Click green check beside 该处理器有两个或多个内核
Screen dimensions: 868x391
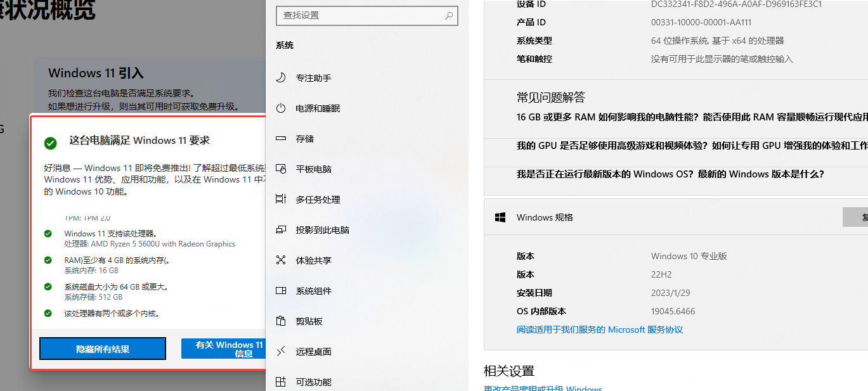coord(48,313)
